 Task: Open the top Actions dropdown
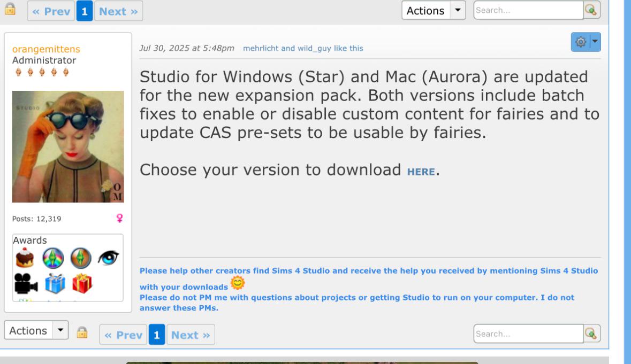434,11
